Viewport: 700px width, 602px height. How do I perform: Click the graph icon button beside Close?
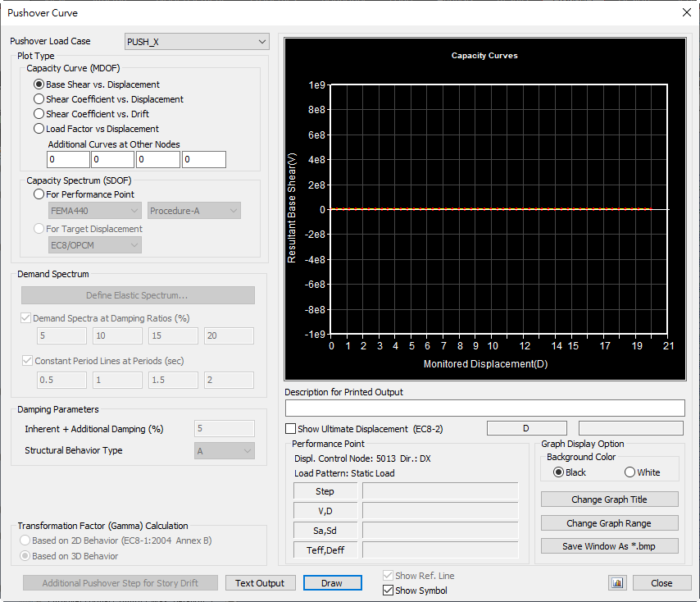[616, 583]
